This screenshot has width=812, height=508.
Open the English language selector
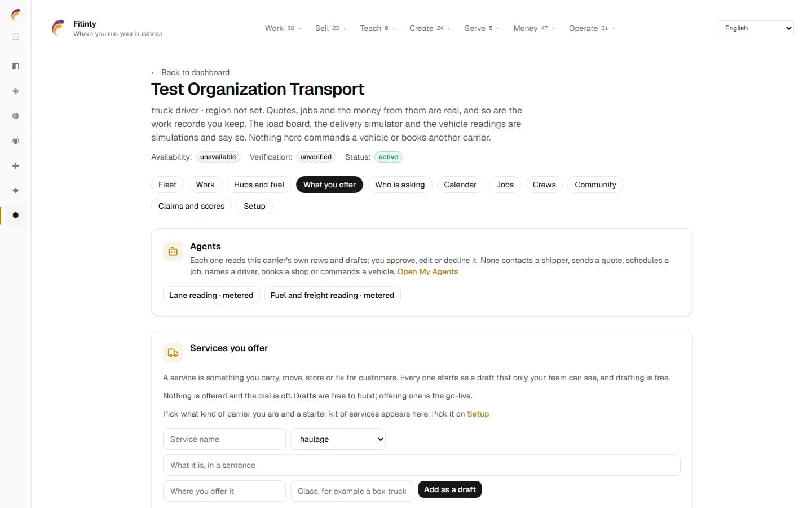click(756, 28)
